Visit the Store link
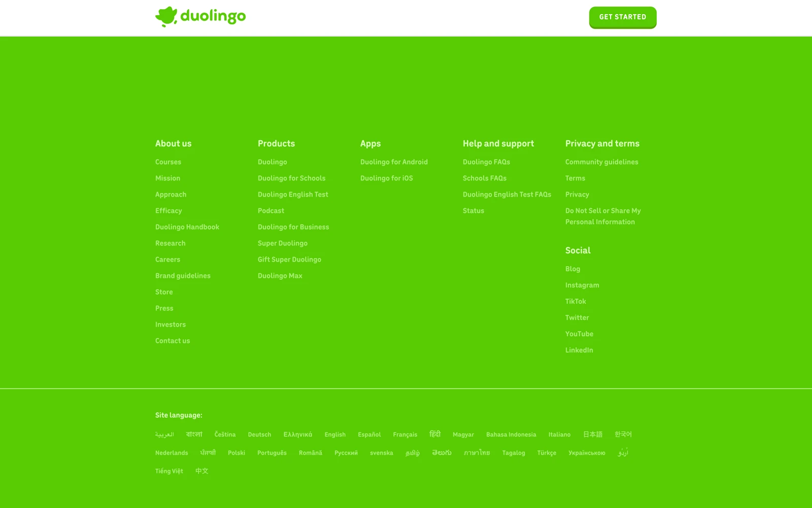 [164, 292]
